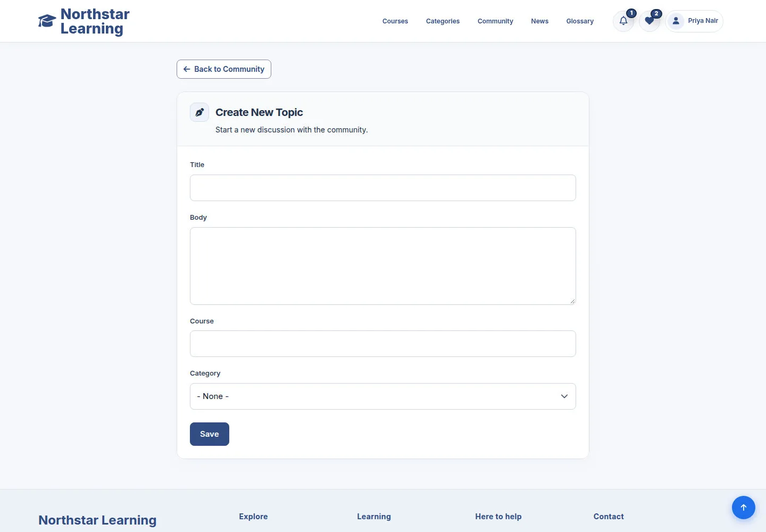Click the graduation cap logo icon
The height and width of the screenshot is (532, 766).
click(x=47, y=21)
